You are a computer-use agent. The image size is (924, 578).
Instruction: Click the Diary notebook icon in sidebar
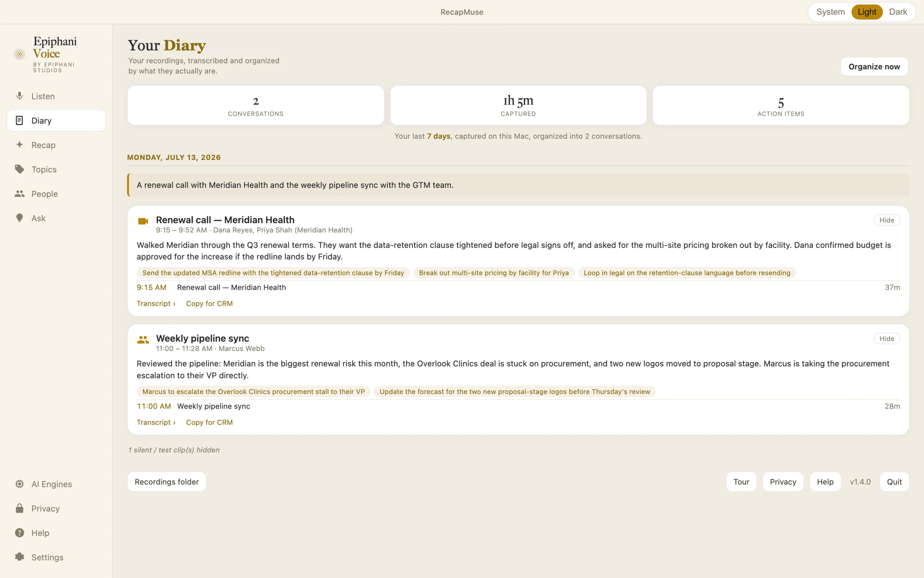point(19,120)
